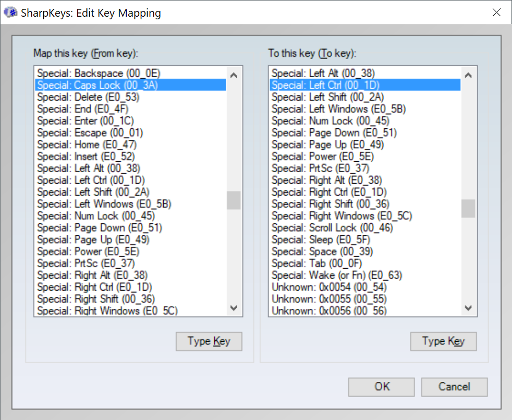Select Right Ctrl (E0_1D) in From key list

point(131,286)
